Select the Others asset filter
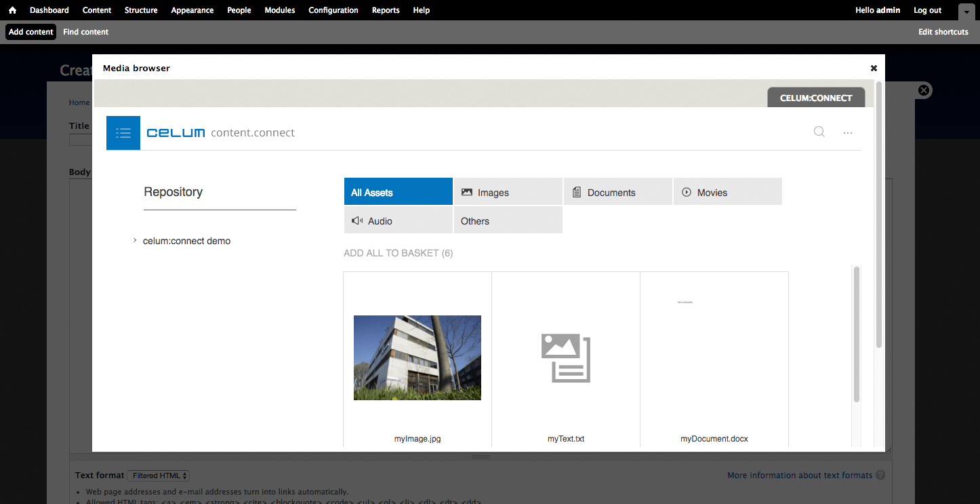Viewport: 980px width, 504px height. pos(508,220)
